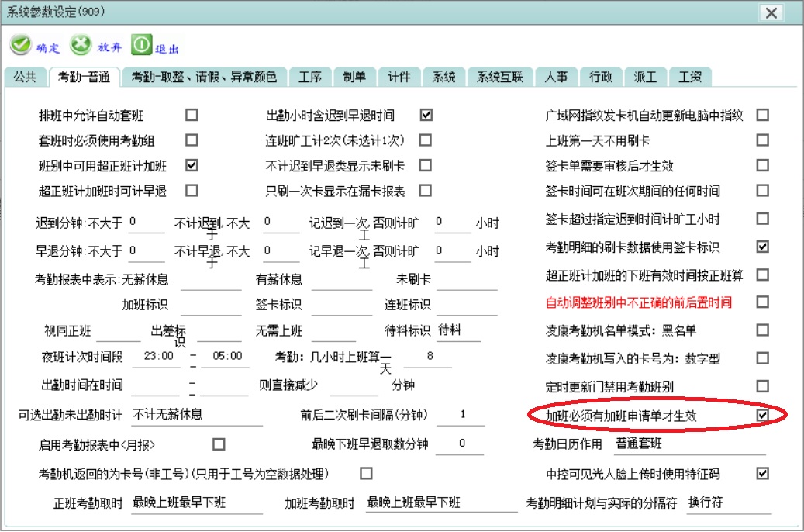This screenshot has height=532, width=804.
Task: Switch to the 公共 tab
Action: coord(25,77)
